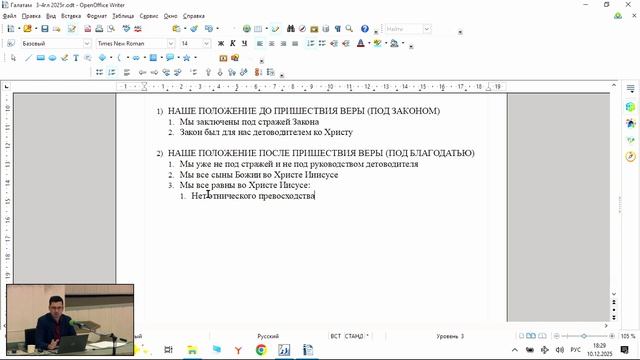Expand the stars shapes dropdown arrow
The height and width of the screenshot is (360, 640).
(x=195, y=58)
